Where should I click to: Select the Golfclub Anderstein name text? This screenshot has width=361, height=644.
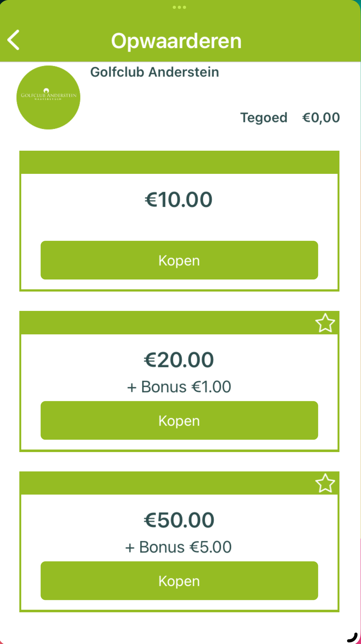pyautogui.click(x=155, y=72)
